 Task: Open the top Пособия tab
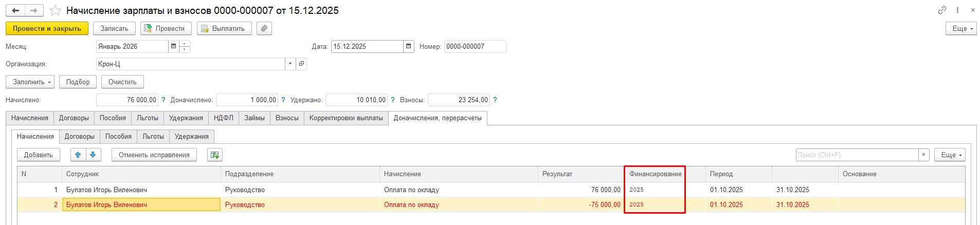pyautogui.click(x=113, y=118)
